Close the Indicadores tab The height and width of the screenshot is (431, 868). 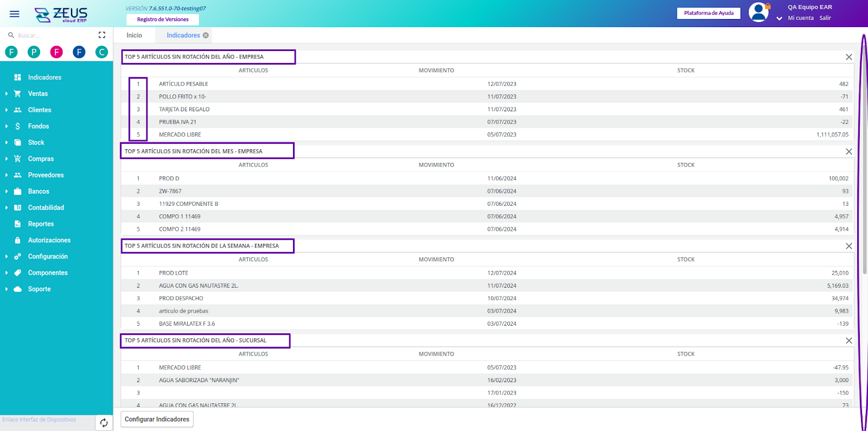pyautogui.click(x=206, y=35)
